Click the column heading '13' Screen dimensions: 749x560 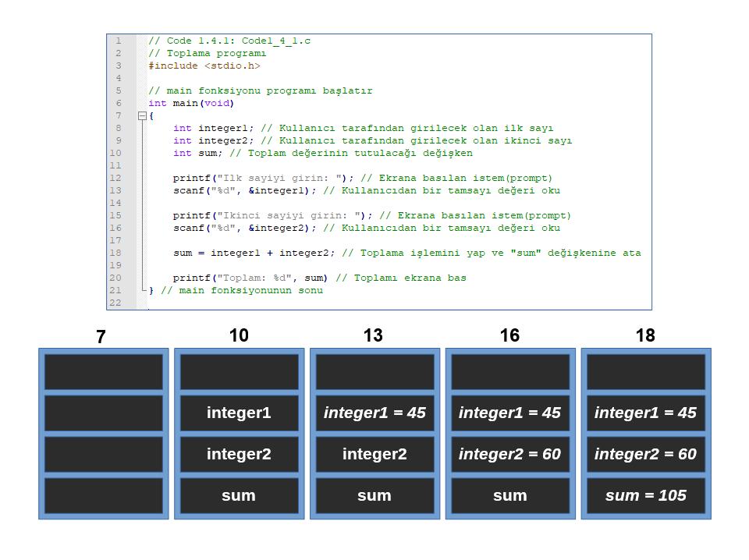click(373, 335)
